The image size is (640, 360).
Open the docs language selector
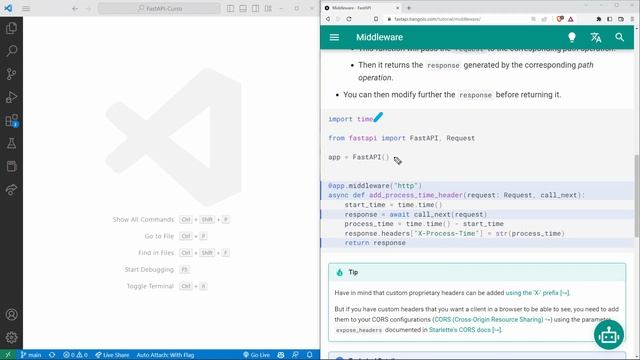pyautogui.click(x=596, y=37)
